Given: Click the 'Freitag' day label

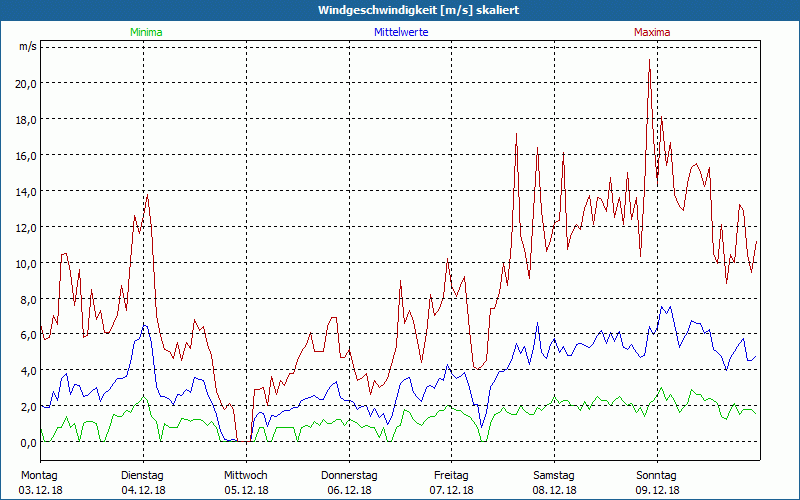Looking at the screenshot, I should click(451, 476).
